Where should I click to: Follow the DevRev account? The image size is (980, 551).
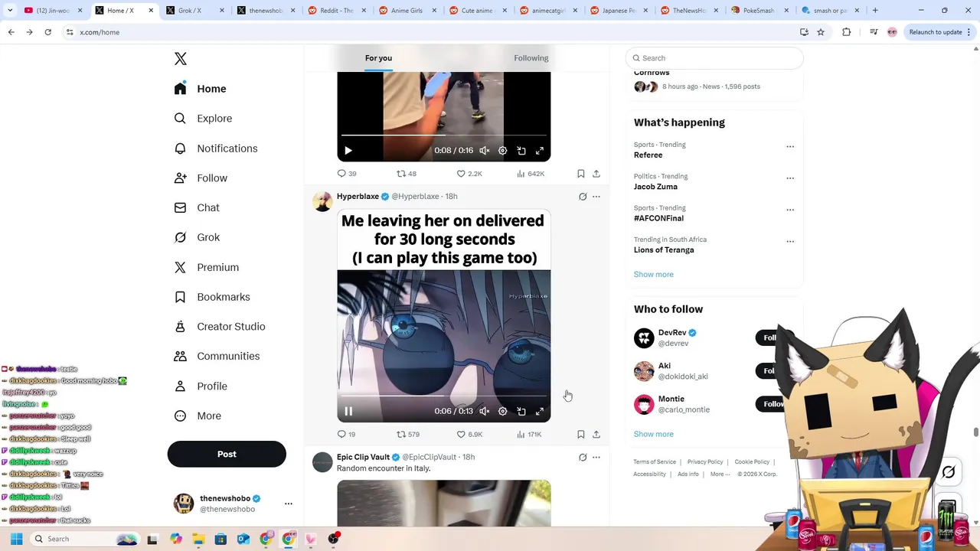pyautogui.click(x=773, y=337)
